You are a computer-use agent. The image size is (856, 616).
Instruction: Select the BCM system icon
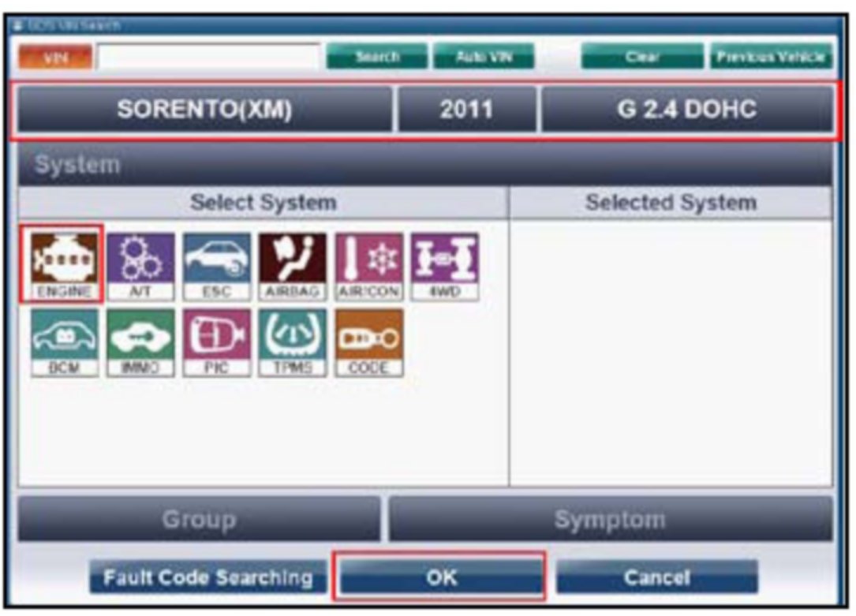(65, 342)
